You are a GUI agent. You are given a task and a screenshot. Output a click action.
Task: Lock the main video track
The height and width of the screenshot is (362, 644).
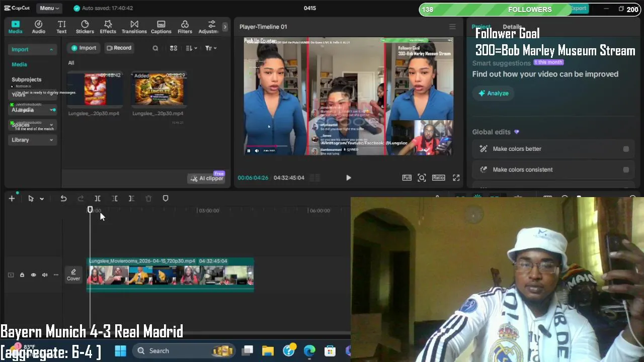22,275
